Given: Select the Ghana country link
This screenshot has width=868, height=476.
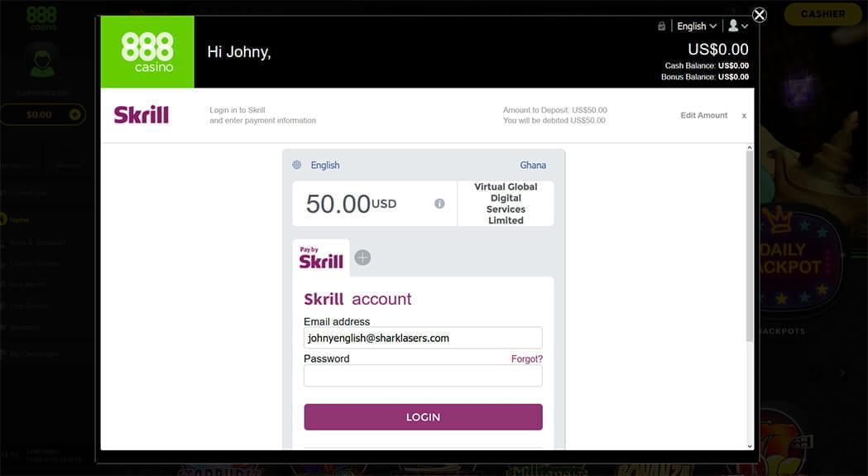Looking at the screenshot, I should (533, 165).
